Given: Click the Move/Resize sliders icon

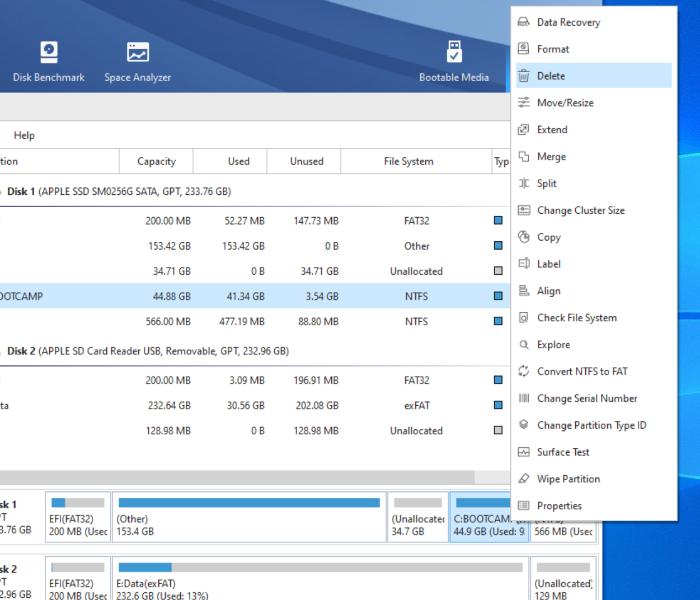Looking at the screenshot, I should point(524,102).
